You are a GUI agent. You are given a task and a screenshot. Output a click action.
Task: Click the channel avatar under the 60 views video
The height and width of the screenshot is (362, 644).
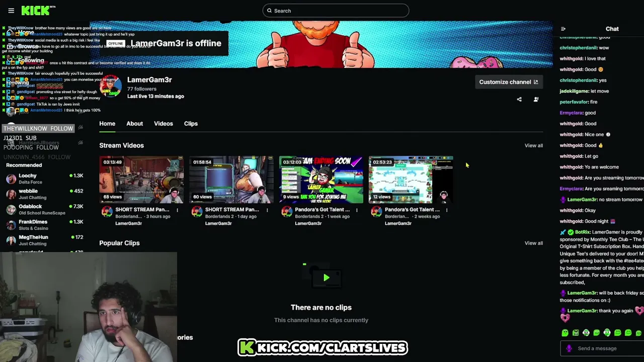pos(197,212)
